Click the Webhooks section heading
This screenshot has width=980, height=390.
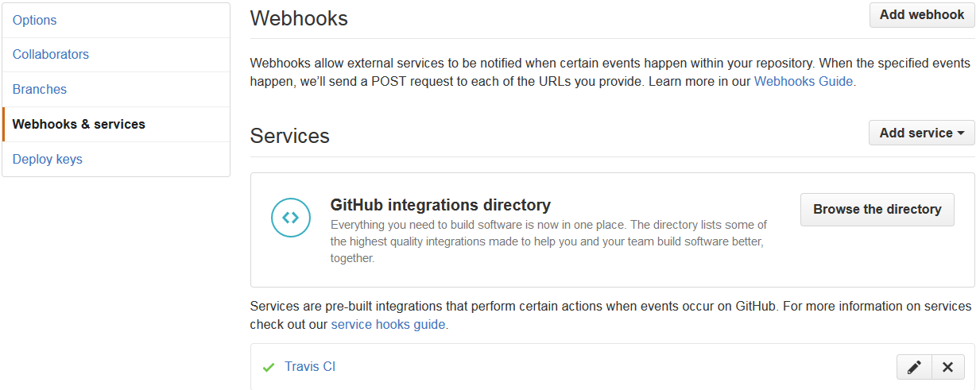coord(299,18)
